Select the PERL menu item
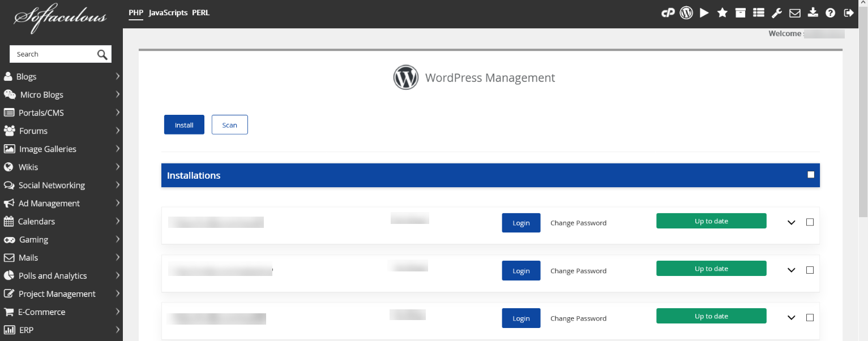This screenshot has width=868, height=341. point(200,12)
